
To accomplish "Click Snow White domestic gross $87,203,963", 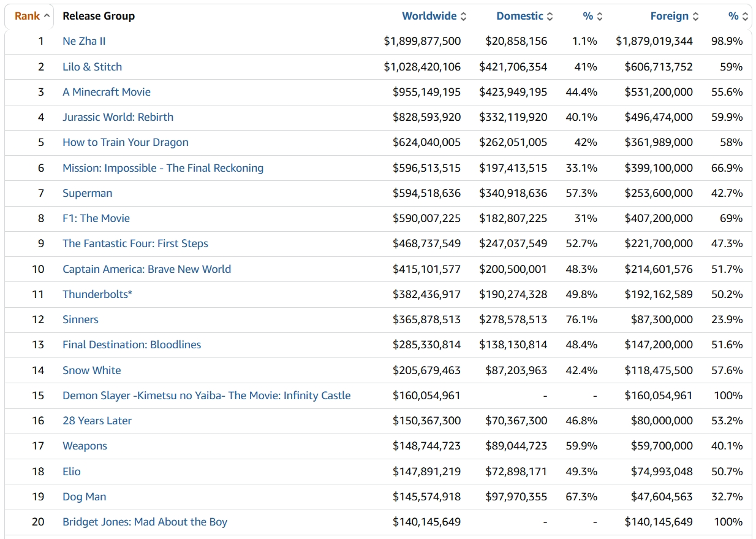I will pyautogui.click(x=516, y=370).
